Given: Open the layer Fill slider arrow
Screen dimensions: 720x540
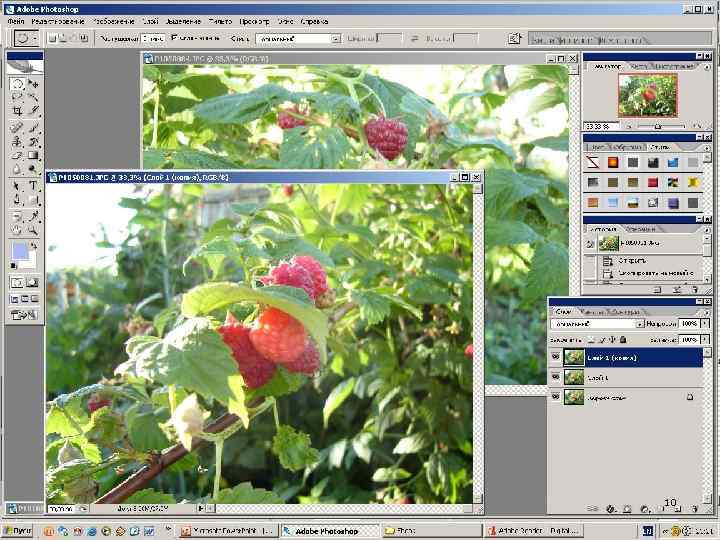Looking at the screenshot, I should [705, 340].
